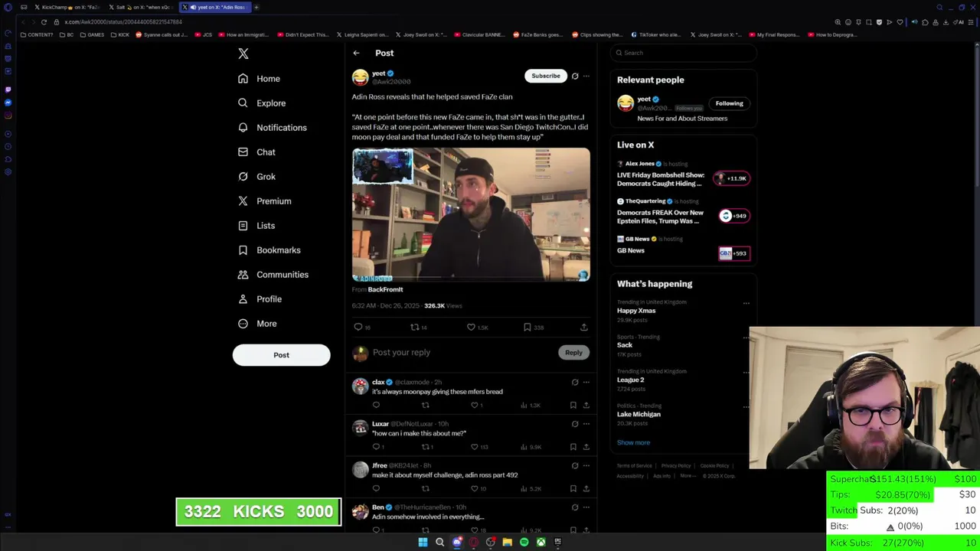
Task: Open Bookmarks in the sidebar
Action: [269, 250]
